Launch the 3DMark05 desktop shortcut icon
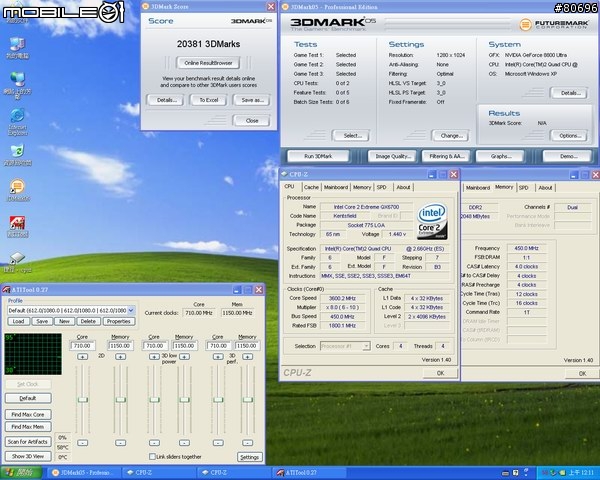The height and width of the screenshot is (480, 600). click(x=17, y=190)
